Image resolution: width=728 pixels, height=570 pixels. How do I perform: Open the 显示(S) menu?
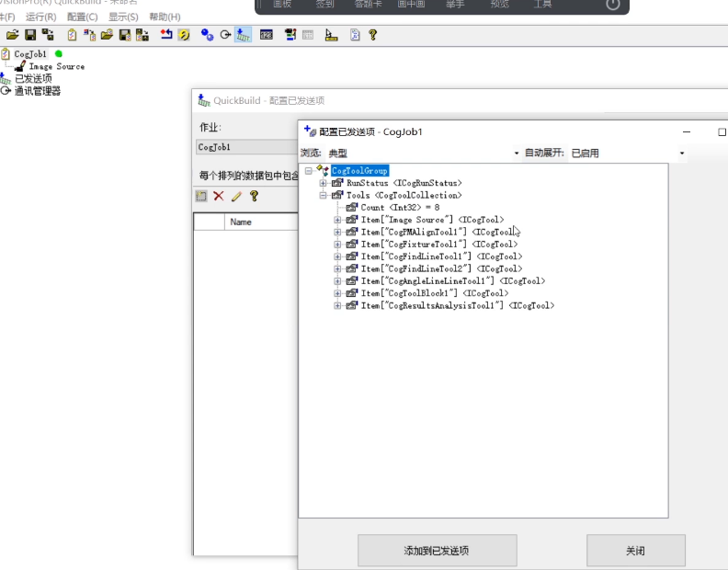[x=123, y=17]
